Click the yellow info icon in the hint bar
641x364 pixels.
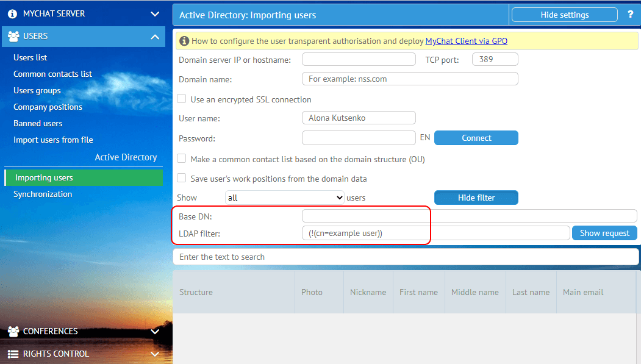tap(184, 41)
